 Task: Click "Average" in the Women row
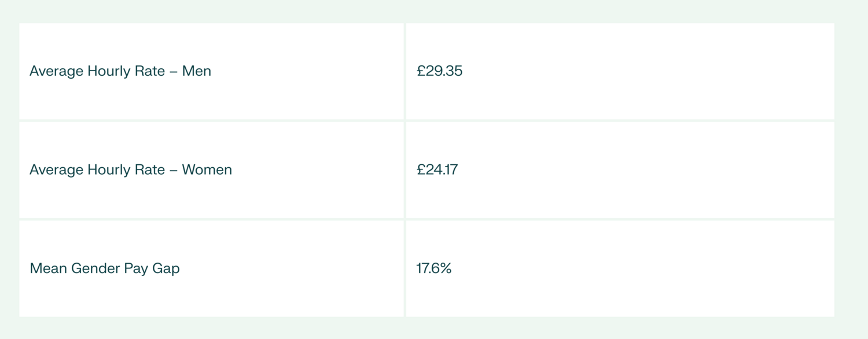pos(57,169)
